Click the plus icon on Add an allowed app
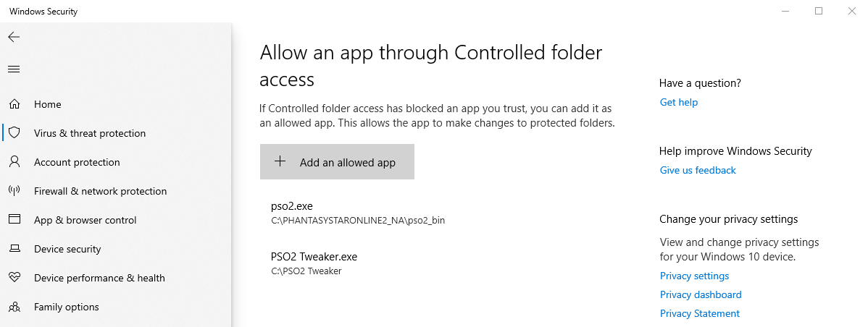This screenshot has width=868, height=327. 280,161
